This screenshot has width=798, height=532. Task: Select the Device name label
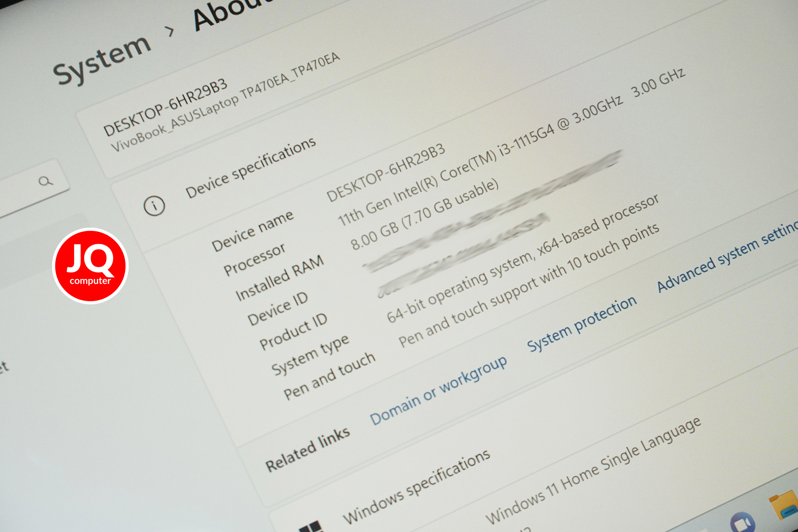click(x=253, y=230)
